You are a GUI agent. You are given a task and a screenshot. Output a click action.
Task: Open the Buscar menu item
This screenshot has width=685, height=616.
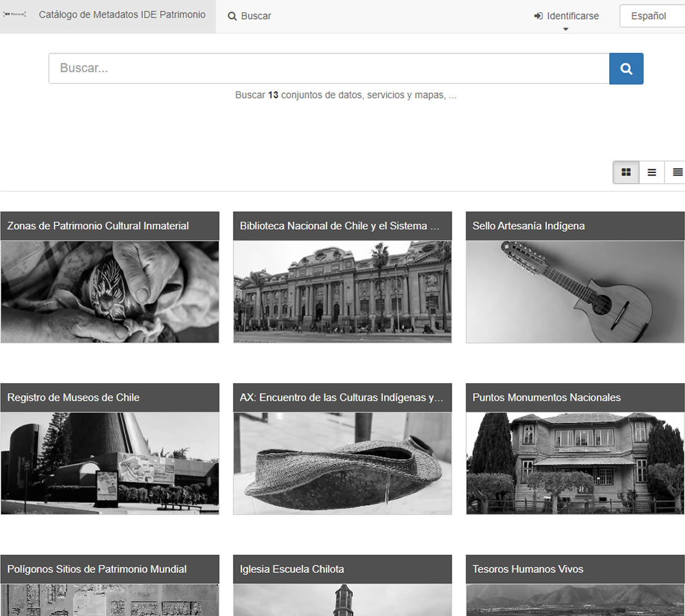249,17
